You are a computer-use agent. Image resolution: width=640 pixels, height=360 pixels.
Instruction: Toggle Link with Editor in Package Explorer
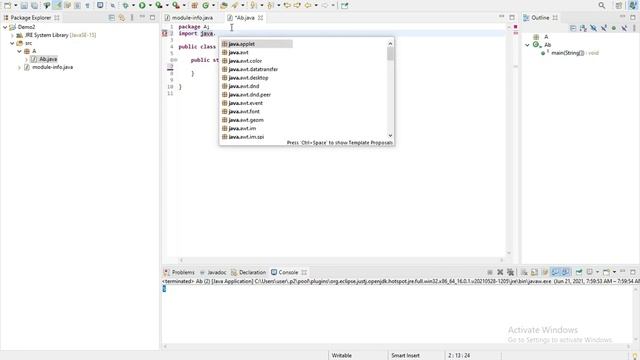pos(122,18)
